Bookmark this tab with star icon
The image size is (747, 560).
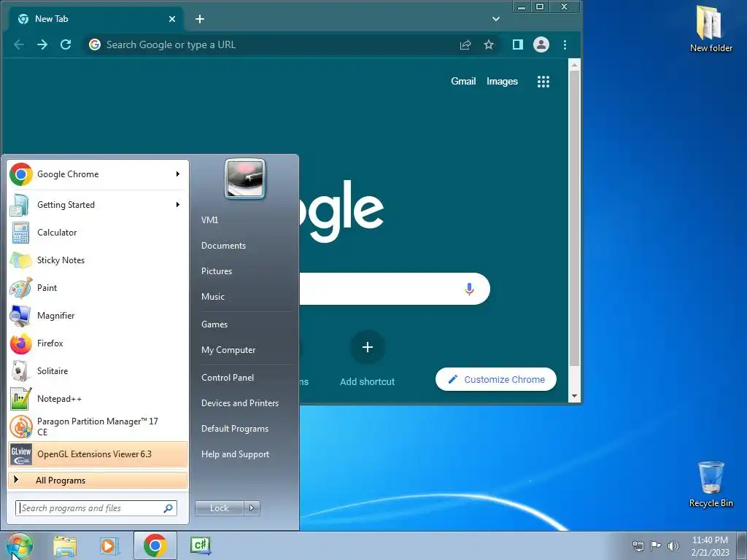point(489,44)
